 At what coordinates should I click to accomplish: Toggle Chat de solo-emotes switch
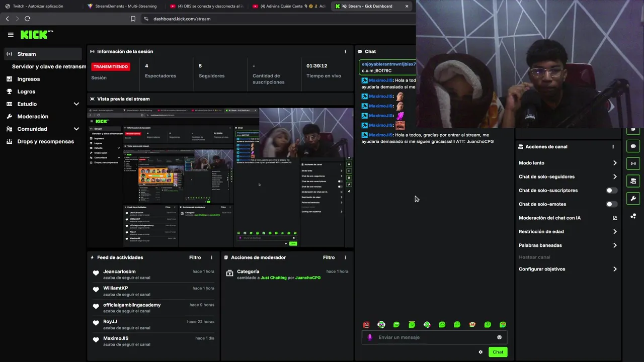click(611, 204)
